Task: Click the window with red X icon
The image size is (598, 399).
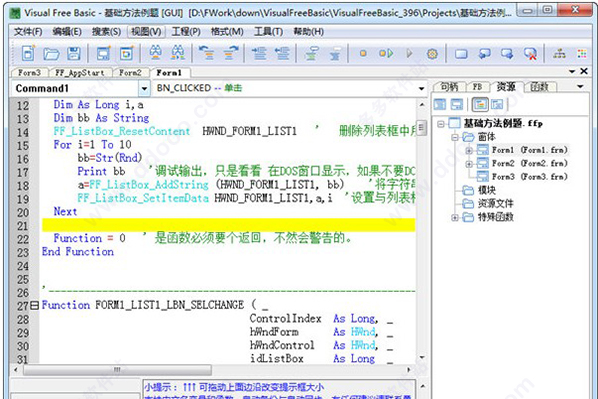Action: point(530,54)
